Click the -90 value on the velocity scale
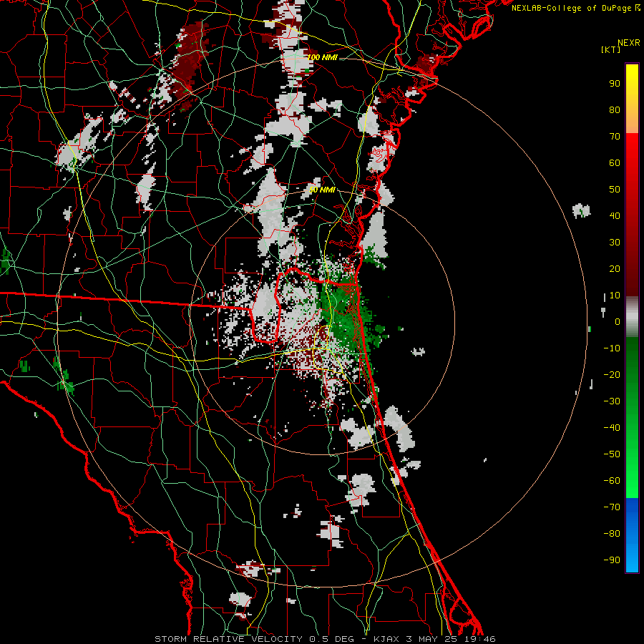 (612, 560)
